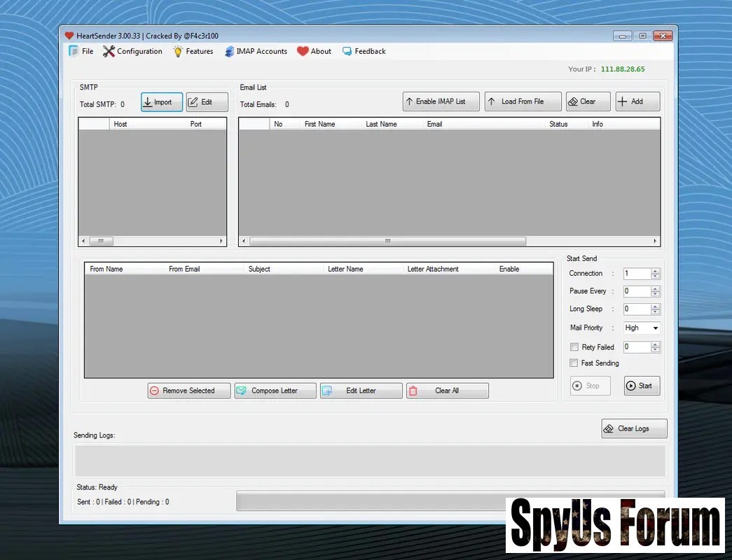Expand the Mail Priority dropdown
The image size is (732, 560).
(655, 328)
